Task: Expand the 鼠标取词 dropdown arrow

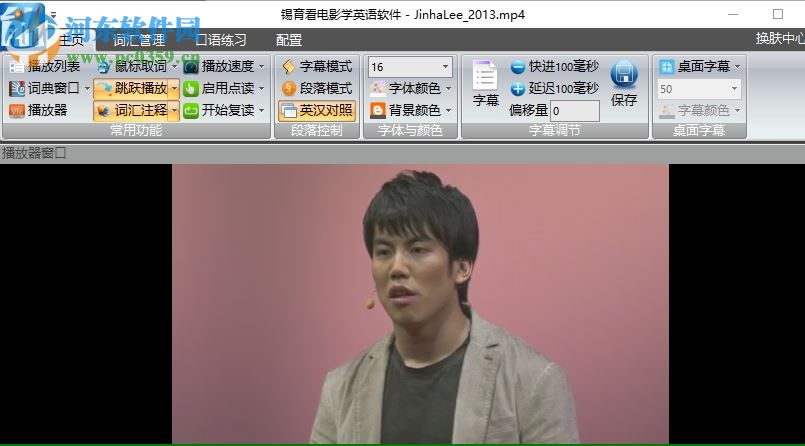Action: 175,67
